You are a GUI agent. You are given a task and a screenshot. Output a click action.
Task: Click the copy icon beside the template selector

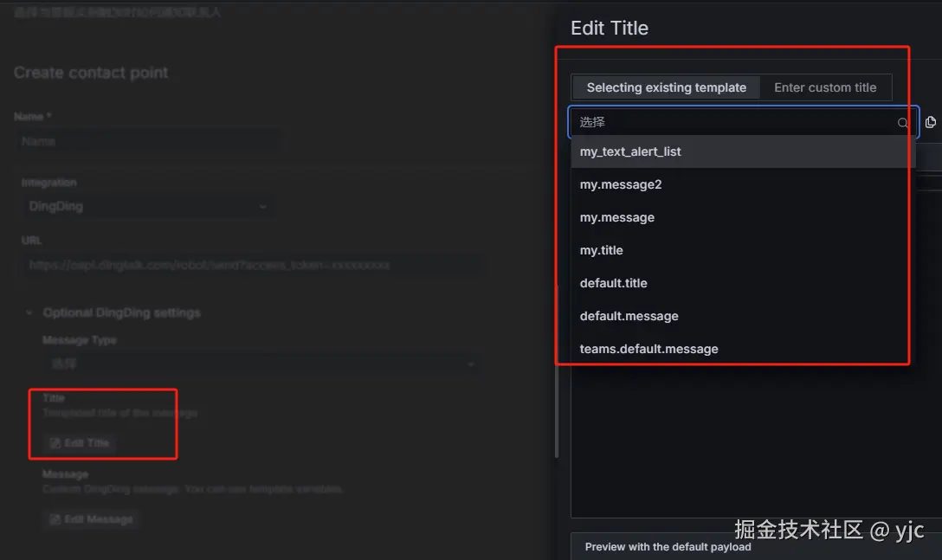pos(931,122)
